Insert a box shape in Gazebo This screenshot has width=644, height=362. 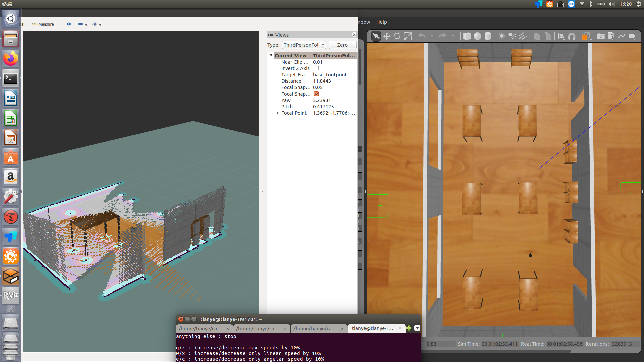tap(467, 36)
